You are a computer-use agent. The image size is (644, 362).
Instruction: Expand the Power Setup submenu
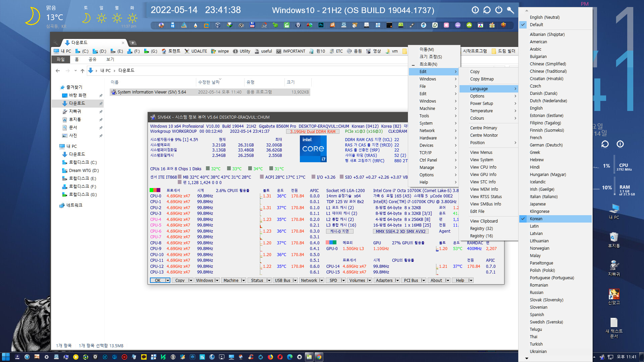pyautogui.click(x=489, y=104)
